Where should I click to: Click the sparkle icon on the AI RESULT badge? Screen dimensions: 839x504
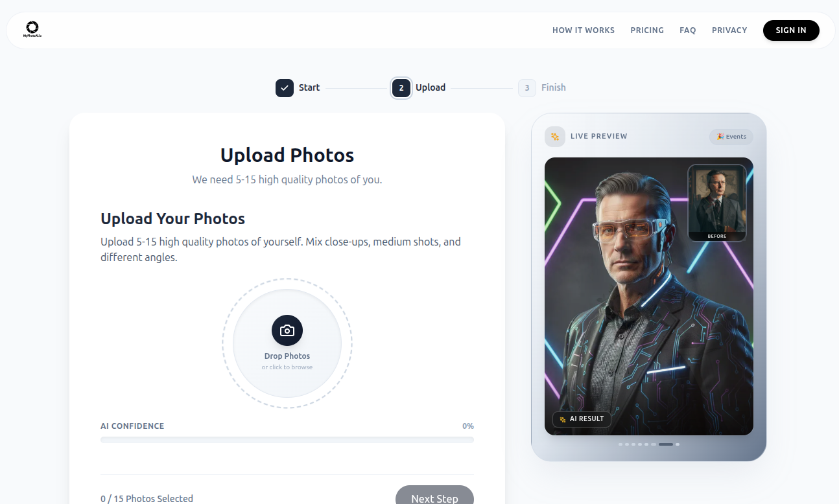[x=561, y=419]
